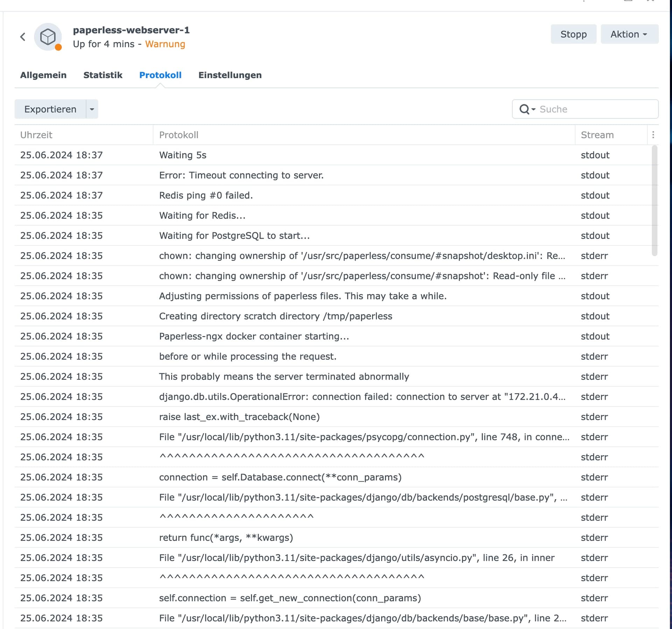Select 'This probably means the server terminated' row
672x629 pixels.
[336, 376]
